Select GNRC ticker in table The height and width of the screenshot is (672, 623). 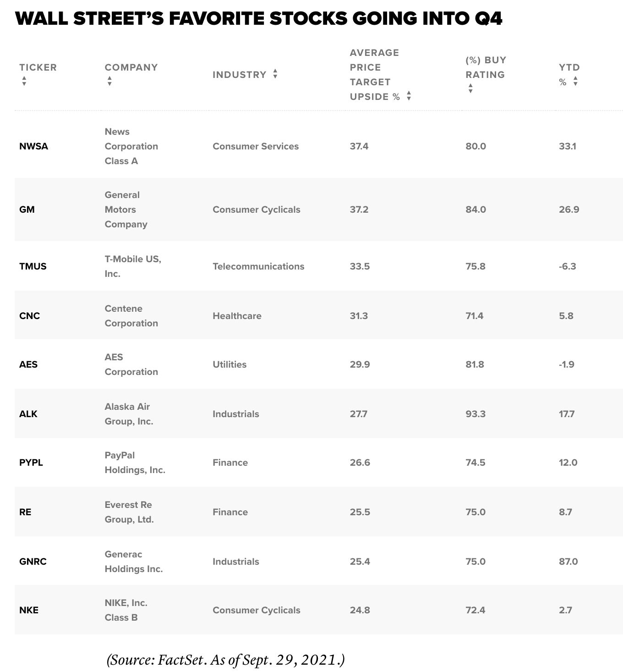tap(33, 562)
